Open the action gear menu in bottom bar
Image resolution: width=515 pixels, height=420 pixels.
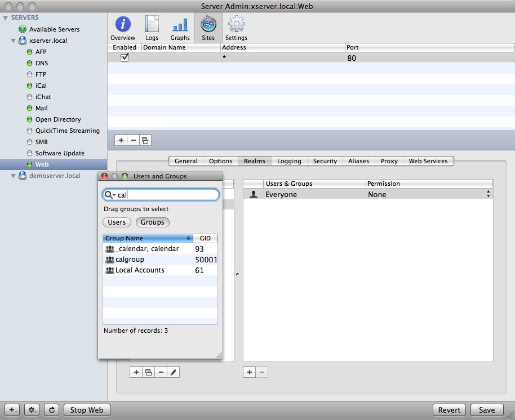point(32,410)
